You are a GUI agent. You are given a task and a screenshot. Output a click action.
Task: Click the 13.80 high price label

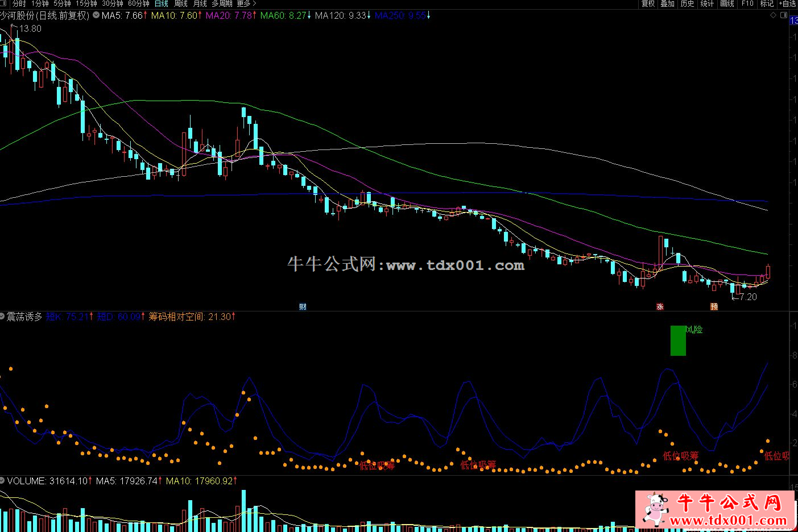[x=30, y=28]
